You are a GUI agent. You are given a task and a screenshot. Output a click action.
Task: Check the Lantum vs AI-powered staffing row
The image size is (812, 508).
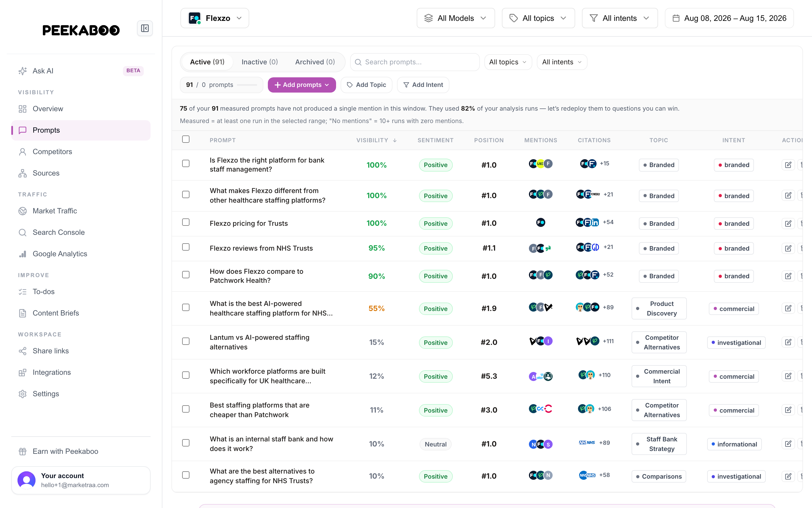click(186, 341)
